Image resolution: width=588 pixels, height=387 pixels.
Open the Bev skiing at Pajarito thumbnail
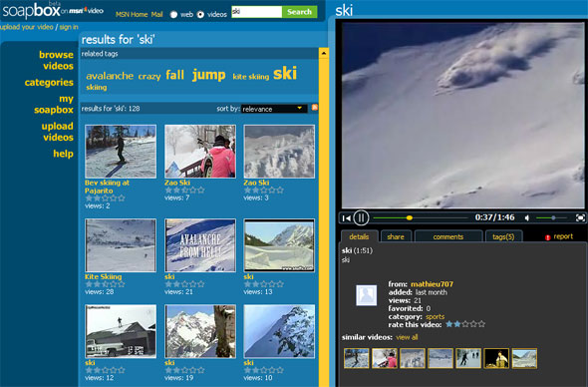coord(121,152)
